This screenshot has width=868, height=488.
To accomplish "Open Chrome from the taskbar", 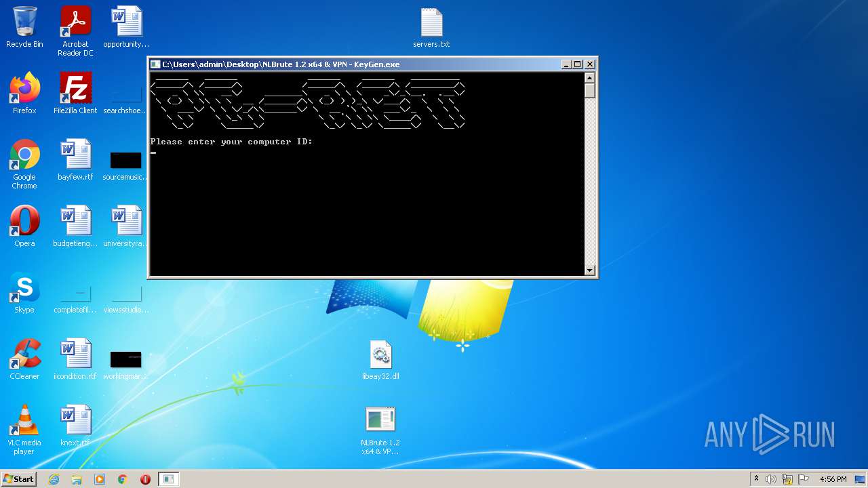I will pos(123,479).
